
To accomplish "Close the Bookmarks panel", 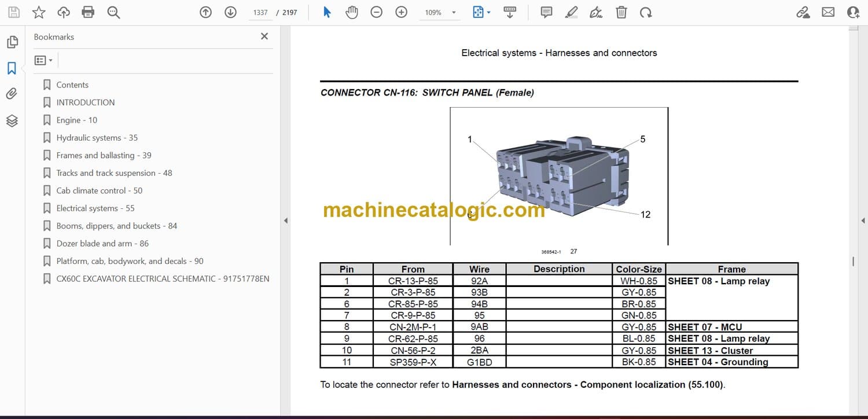I will pyautogui.click(x=264, y=36).
